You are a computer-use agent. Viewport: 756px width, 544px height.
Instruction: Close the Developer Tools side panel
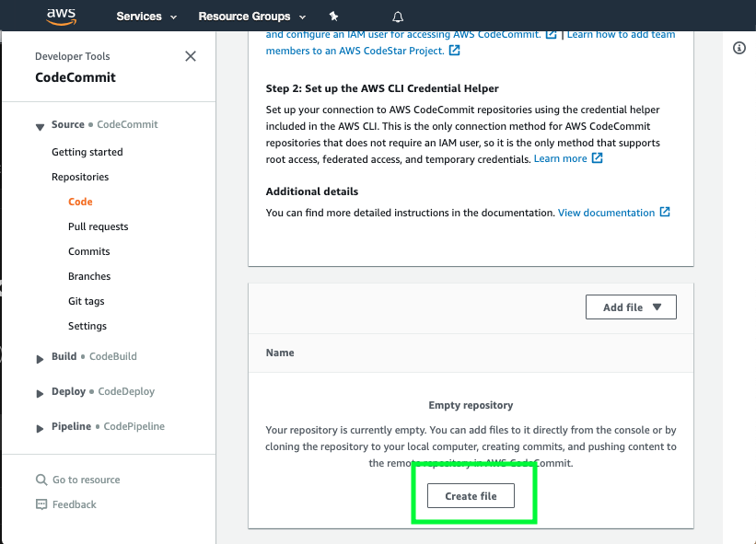(x=191, y=56)
